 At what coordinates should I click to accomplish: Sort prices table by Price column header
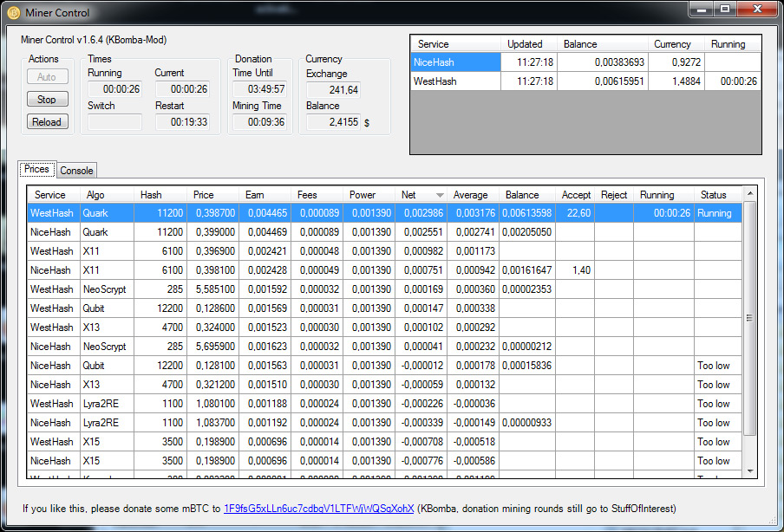pos(212,195)
